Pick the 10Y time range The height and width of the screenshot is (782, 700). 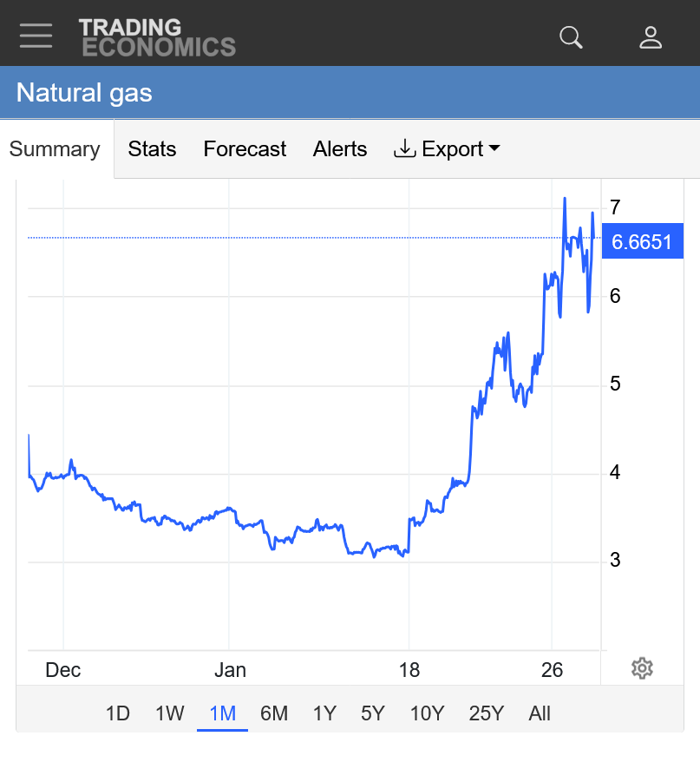(427, 713)
